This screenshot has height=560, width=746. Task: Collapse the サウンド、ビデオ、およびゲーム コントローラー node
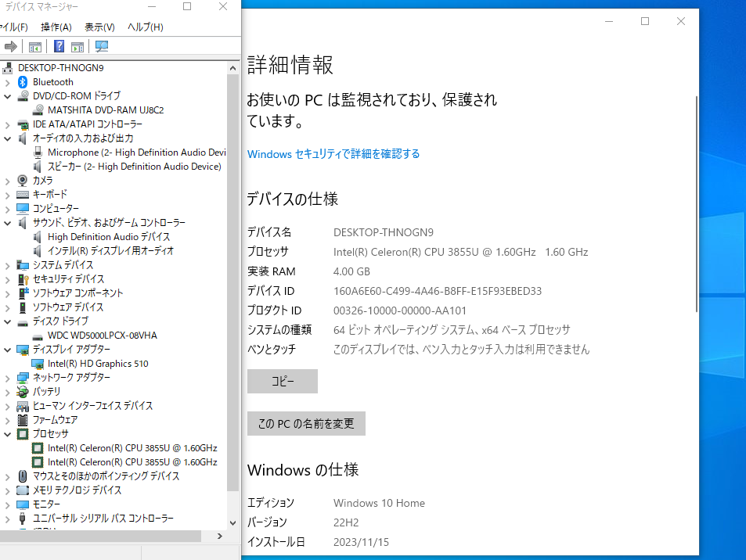click(7, 223)
